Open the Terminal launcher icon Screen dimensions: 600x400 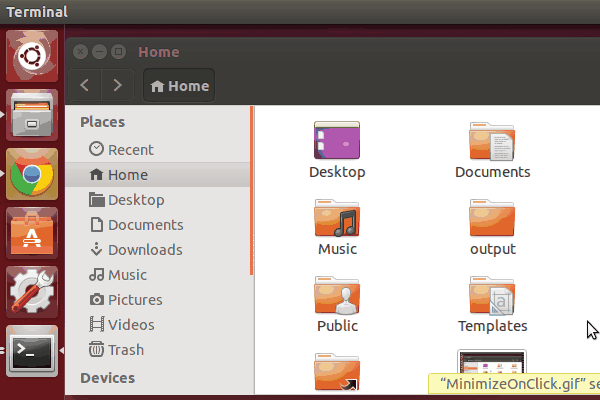point(32,351)
